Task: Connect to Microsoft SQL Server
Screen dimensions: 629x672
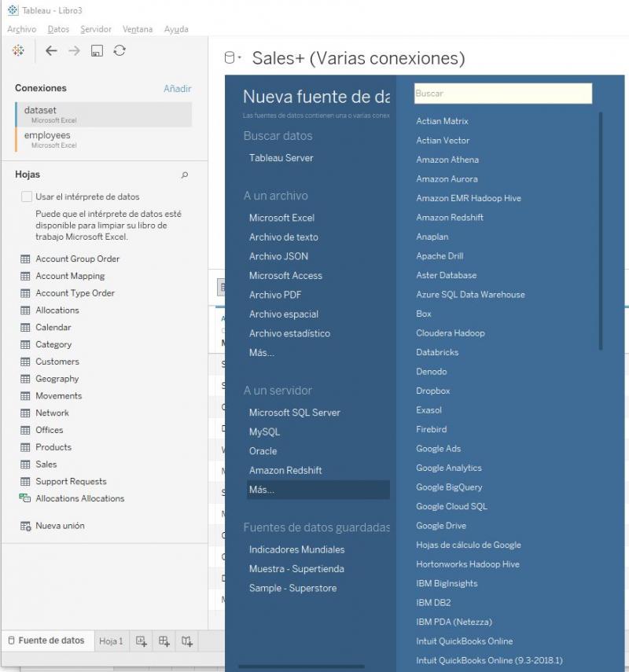Action: point(295,413)
